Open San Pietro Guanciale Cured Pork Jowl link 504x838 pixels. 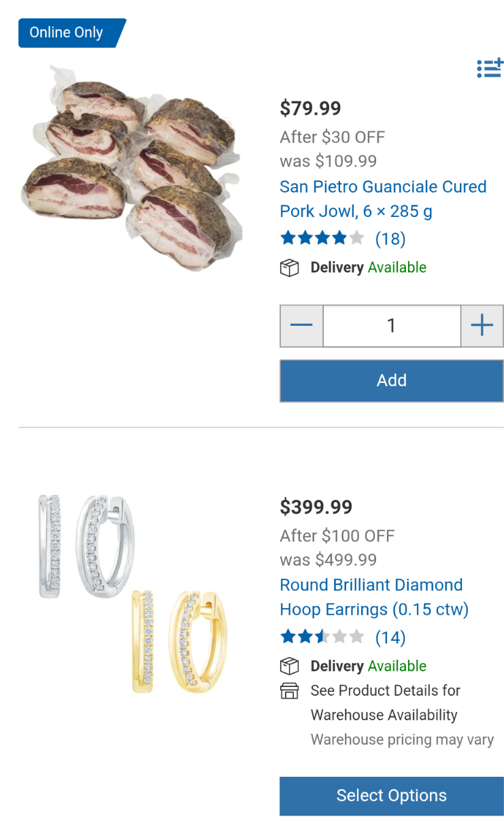(382, 199)
